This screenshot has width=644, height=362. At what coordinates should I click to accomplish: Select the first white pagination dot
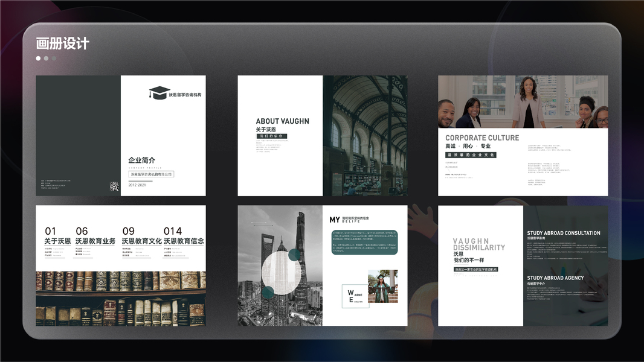pos(38,58)
